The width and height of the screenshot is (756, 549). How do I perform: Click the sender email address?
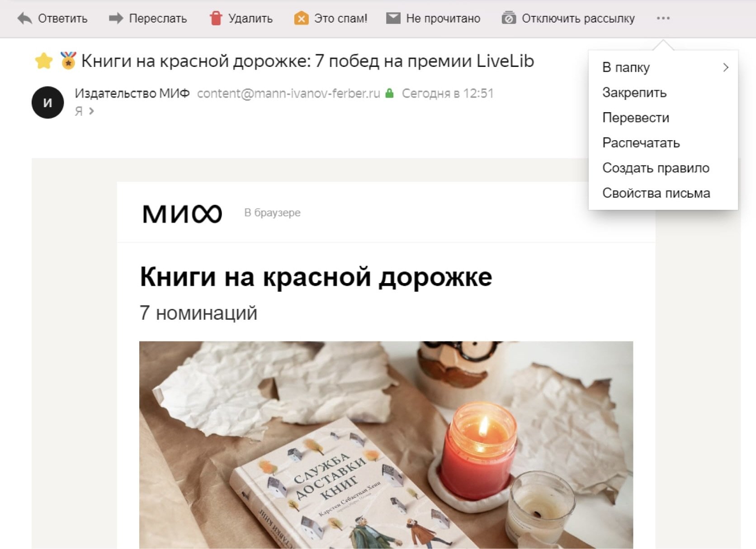(288, 93)
